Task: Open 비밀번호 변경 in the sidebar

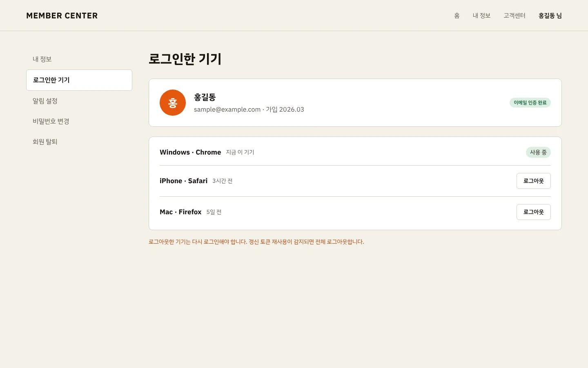Action: click(79, 121)
